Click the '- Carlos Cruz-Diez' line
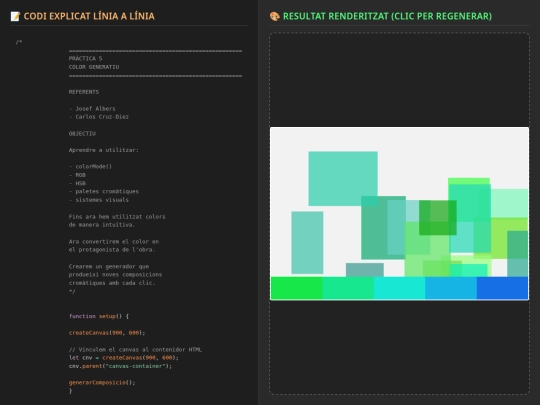540x405 pixels. (98, 117)
